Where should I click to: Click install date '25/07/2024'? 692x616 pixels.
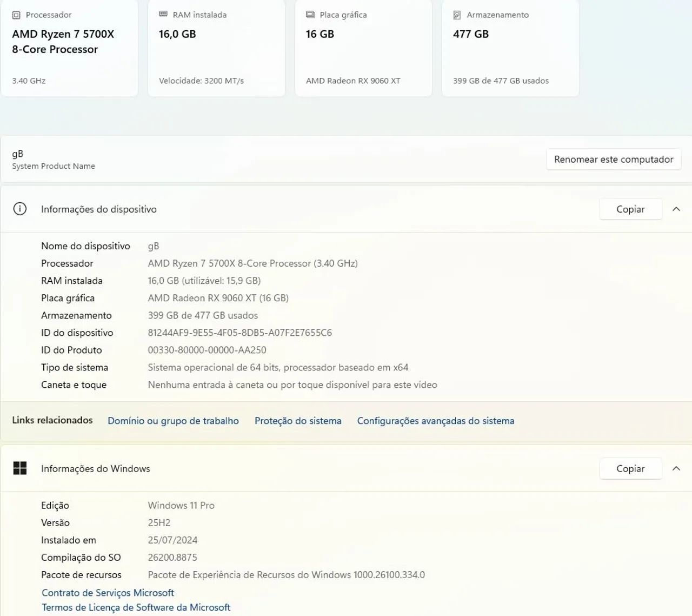click(172, 540)
